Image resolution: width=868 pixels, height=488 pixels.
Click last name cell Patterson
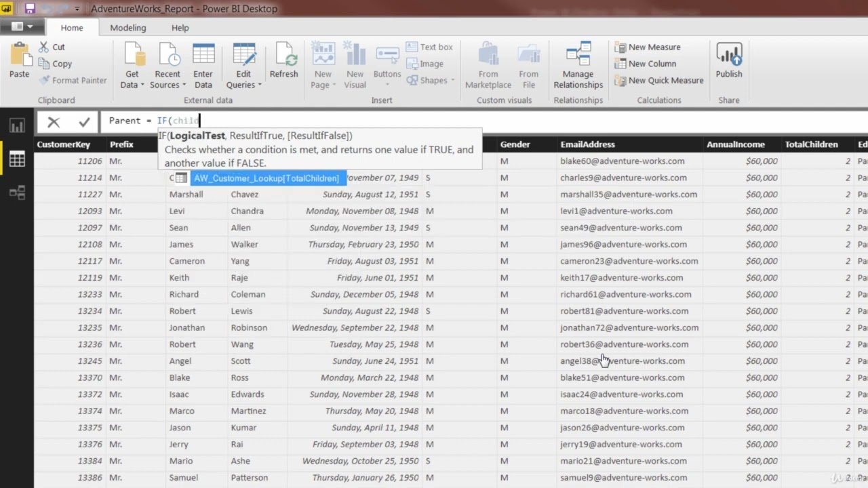coord(258,478)
